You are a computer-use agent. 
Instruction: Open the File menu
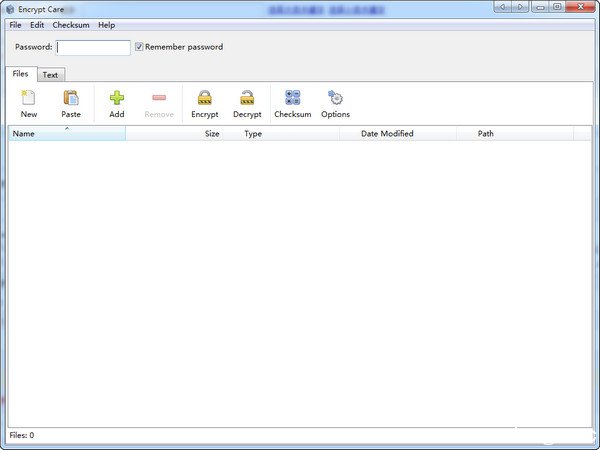tap(15, 25)
